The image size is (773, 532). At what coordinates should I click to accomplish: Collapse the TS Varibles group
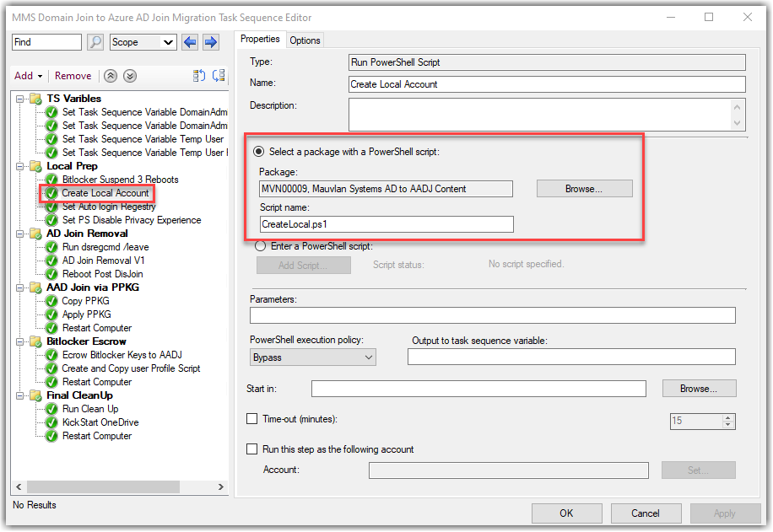[19, 99]
